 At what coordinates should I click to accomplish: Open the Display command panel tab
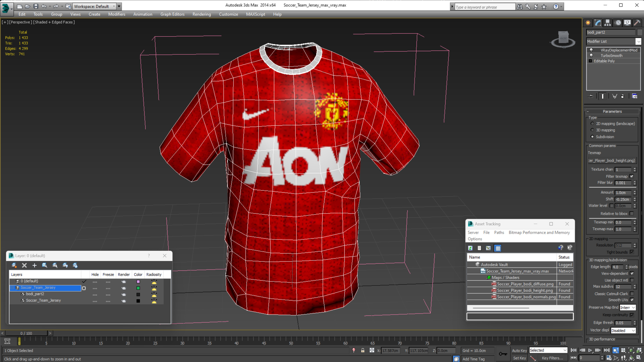click(627, 23)
